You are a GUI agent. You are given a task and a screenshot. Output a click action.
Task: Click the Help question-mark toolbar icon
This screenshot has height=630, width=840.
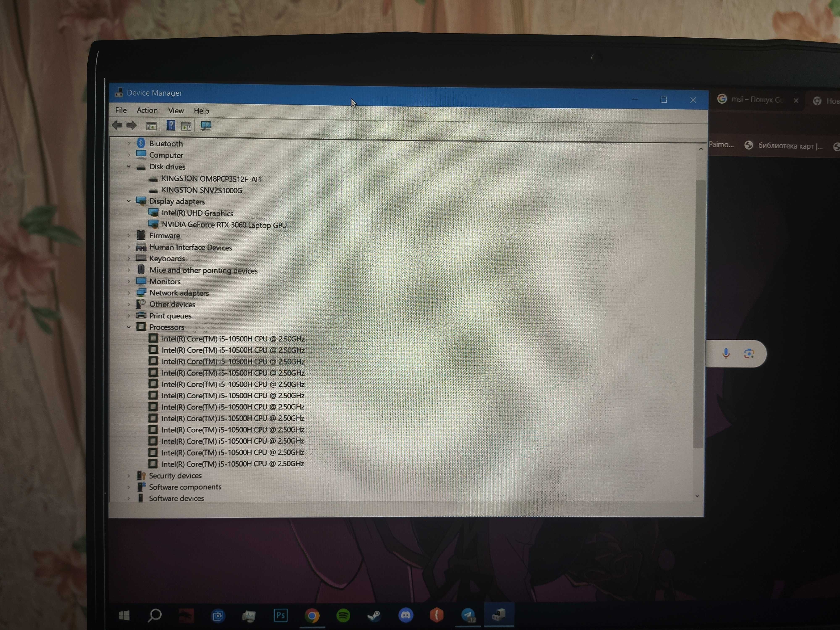(171, 126)
